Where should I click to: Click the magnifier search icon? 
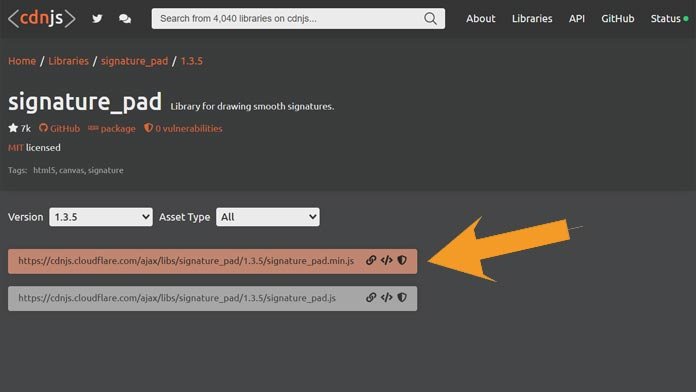(x=430, y=19)
